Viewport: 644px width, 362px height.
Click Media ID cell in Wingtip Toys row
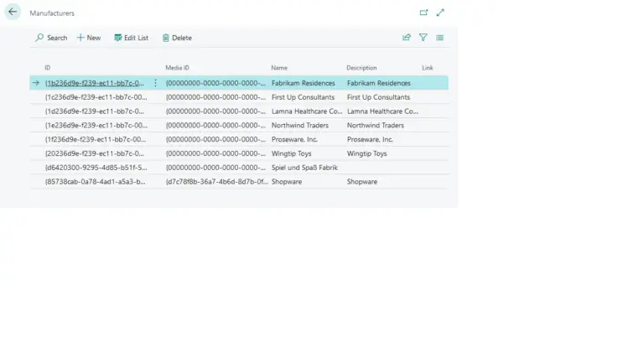tap(216, 153)
